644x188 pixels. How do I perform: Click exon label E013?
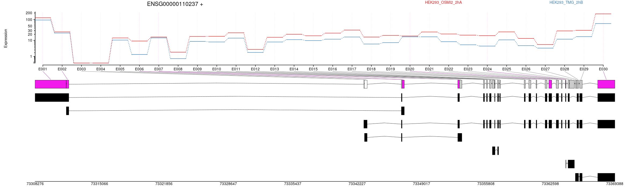tap(275, 69)
